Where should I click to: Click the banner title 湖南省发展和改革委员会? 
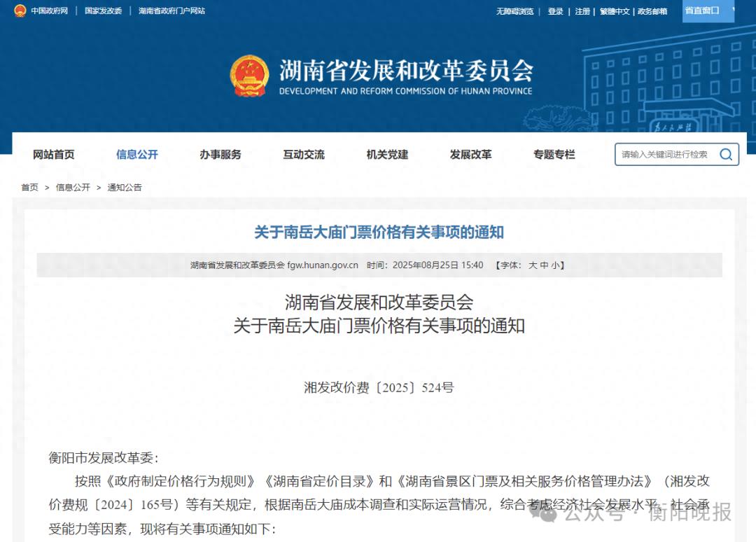coord(407,71)
